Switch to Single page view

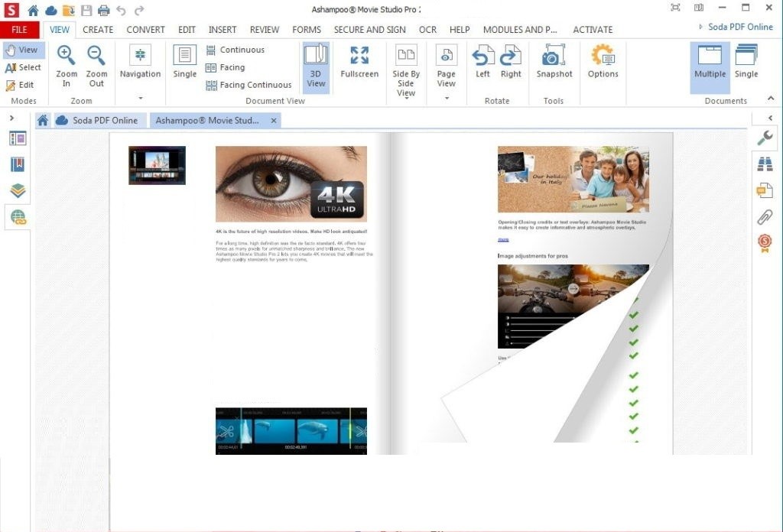(x=185, y=62)
